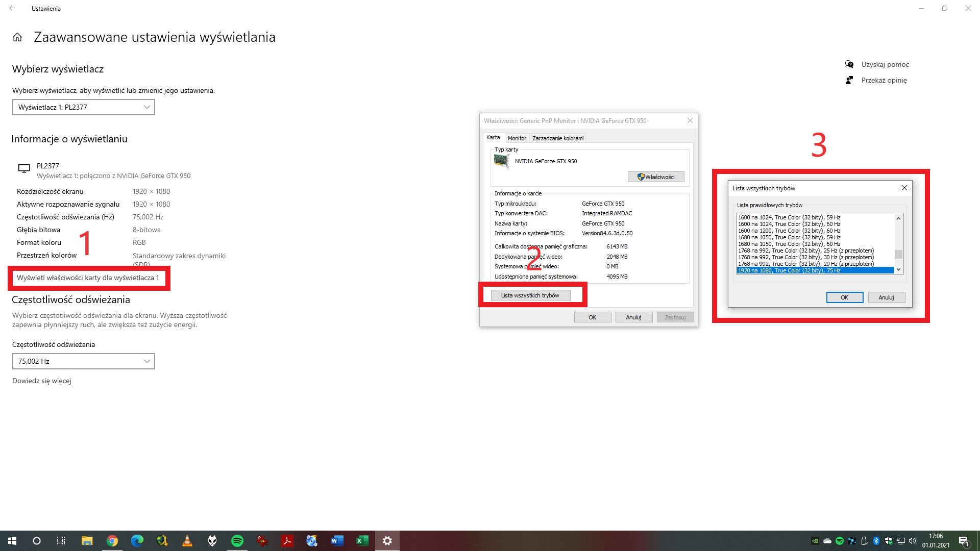The height and width of the screenshot is (551, 980).
Task: Expand the Wyświetlacz 1: PL2377 dropdown
Action: (x=84, y=107)
